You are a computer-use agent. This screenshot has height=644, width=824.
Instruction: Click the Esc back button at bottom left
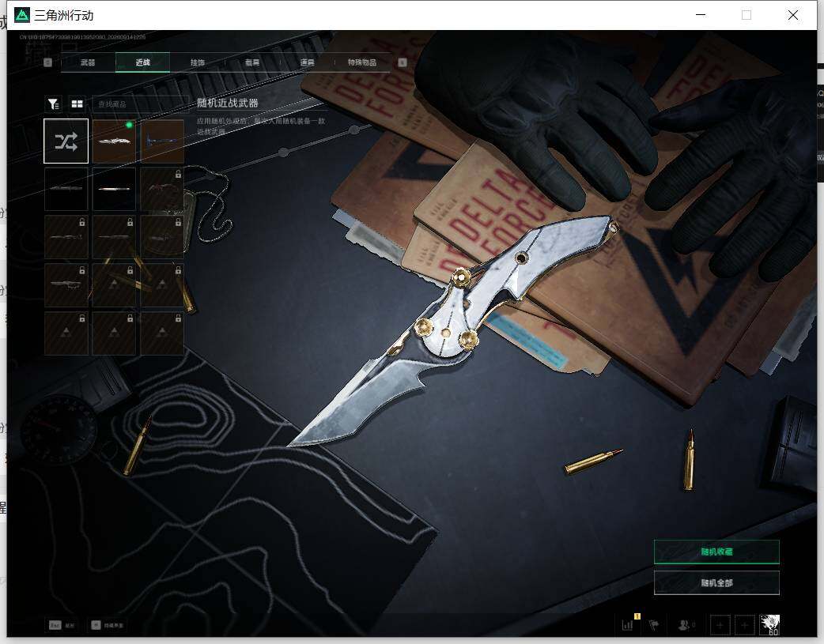click(62, 625)
